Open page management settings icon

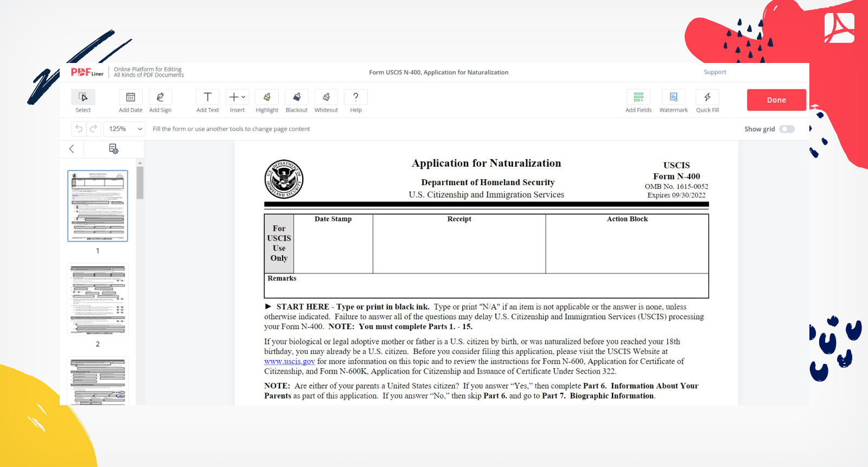[x=113, y=149]
